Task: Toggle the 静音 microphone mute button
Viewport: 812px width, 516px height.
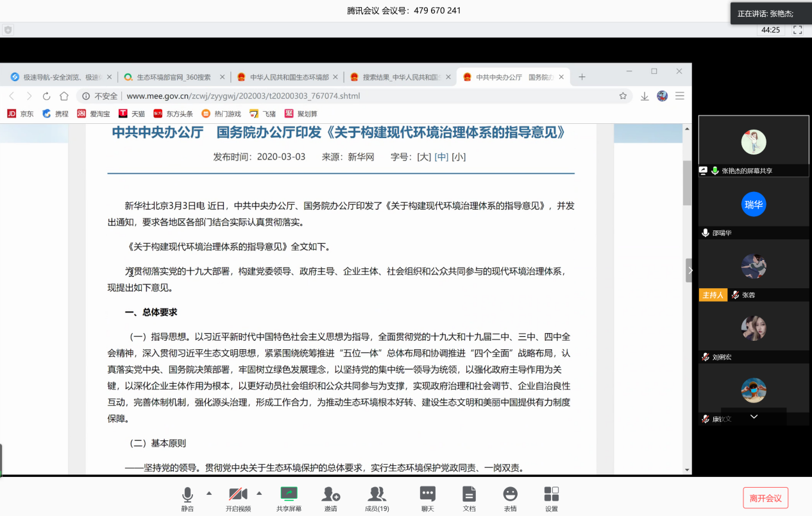Action: pyautogui.click(x=187, y=494)
